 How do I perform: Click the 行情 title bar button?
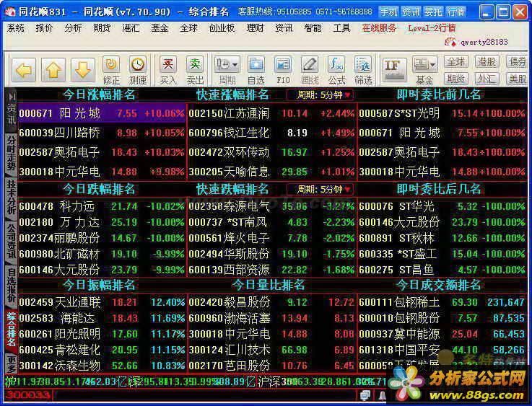coord(455,12)
